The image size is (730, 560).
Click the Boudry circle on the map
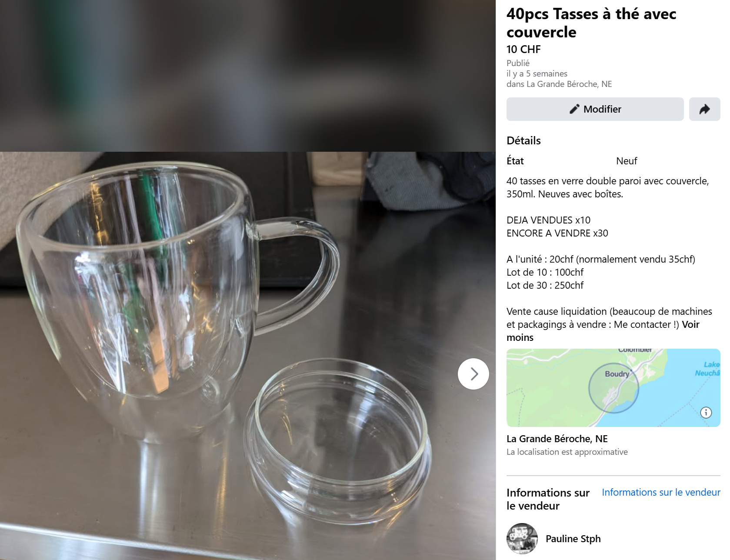pos(613,388)
